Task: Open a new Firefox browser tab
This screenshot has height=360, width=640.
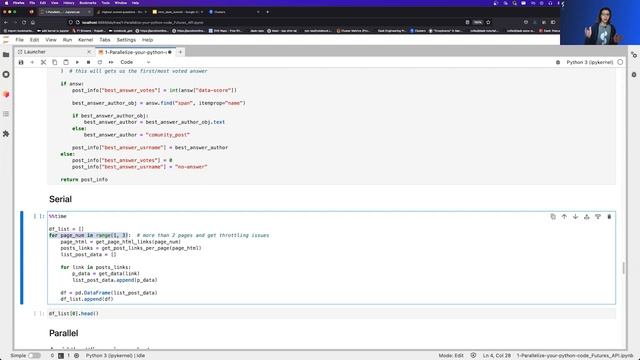Action: point(267,12)
